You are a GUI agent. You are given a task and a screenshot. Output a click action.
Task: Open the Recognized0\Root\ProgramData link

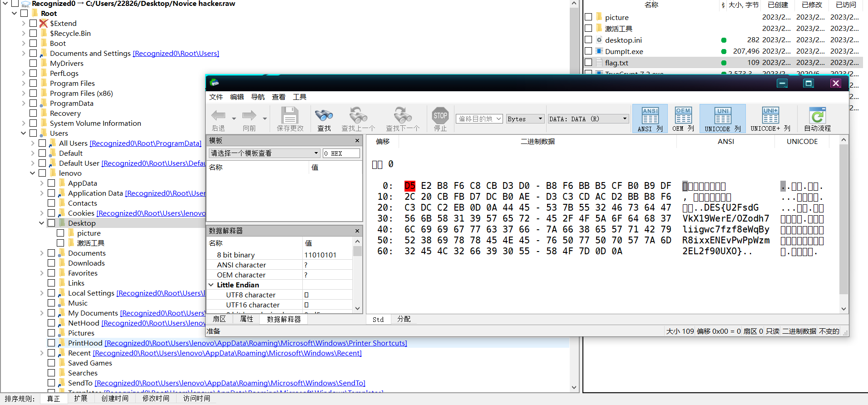[x=145, y=143]
